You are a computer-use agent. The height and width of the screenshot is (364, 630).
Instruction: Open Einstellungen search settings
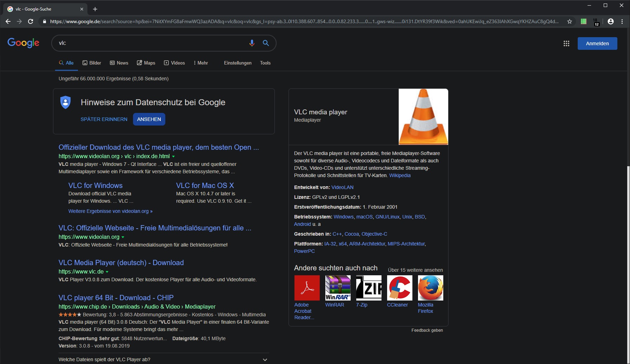click(238, 63)
